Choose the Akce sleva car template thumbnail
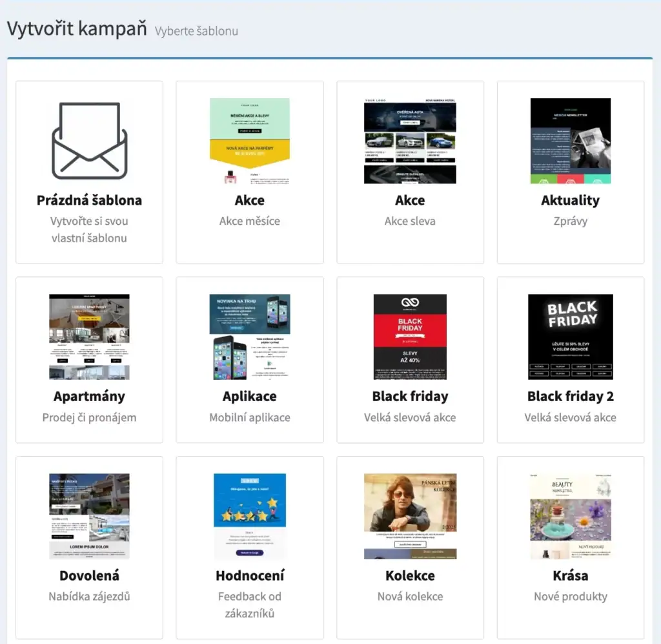 pyautogui.click(x=410, y=141)
